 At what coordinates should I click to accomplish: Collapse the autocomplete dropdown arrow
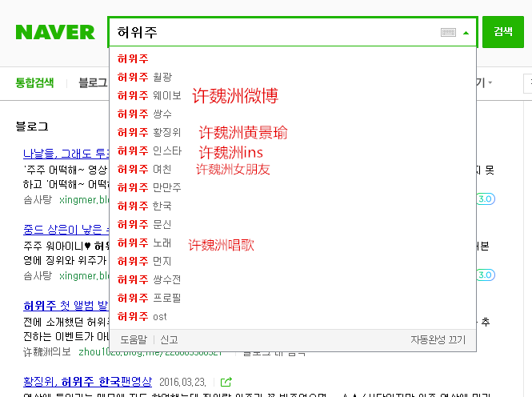466,33
